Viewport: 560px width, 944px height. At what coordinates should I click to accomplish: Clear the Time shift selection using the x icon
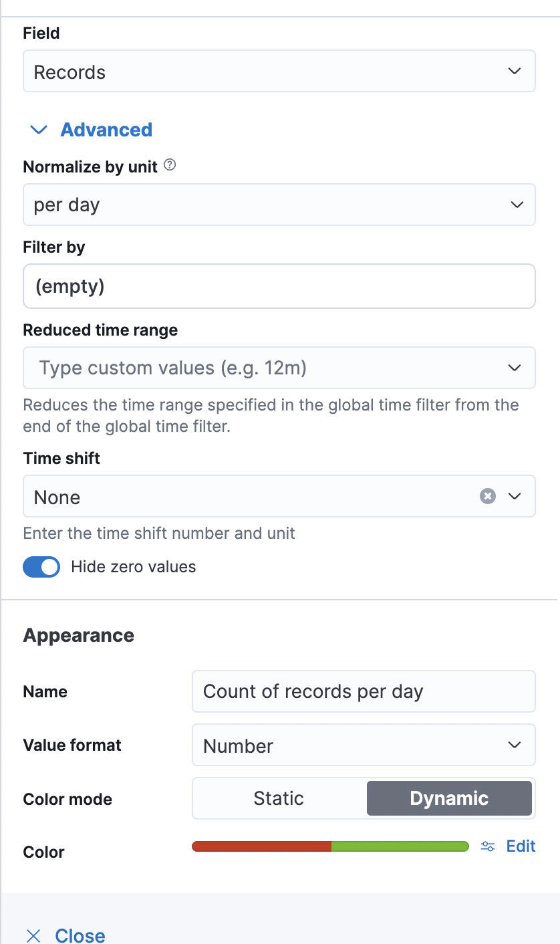coord(487,496)
